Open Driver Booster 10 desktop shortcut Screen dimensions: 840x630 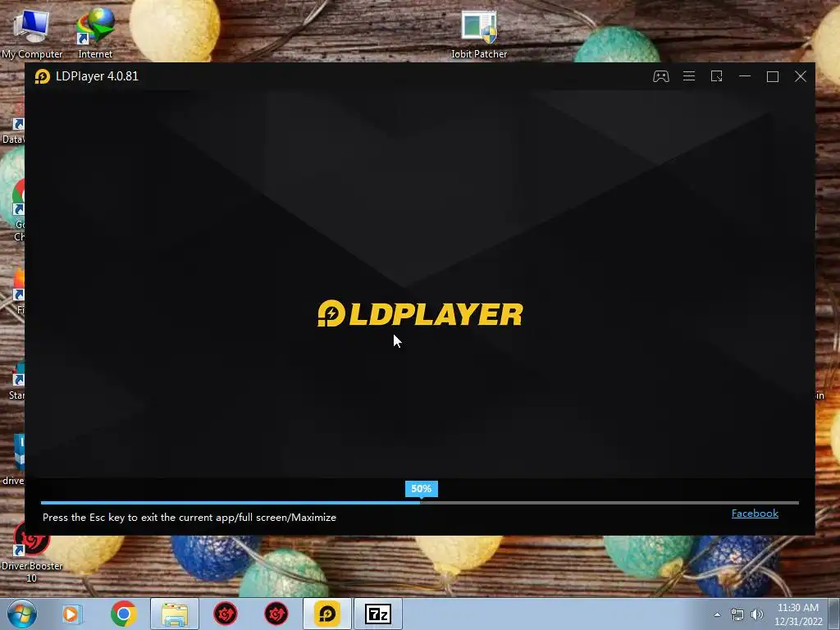click(x=32, y=552)
